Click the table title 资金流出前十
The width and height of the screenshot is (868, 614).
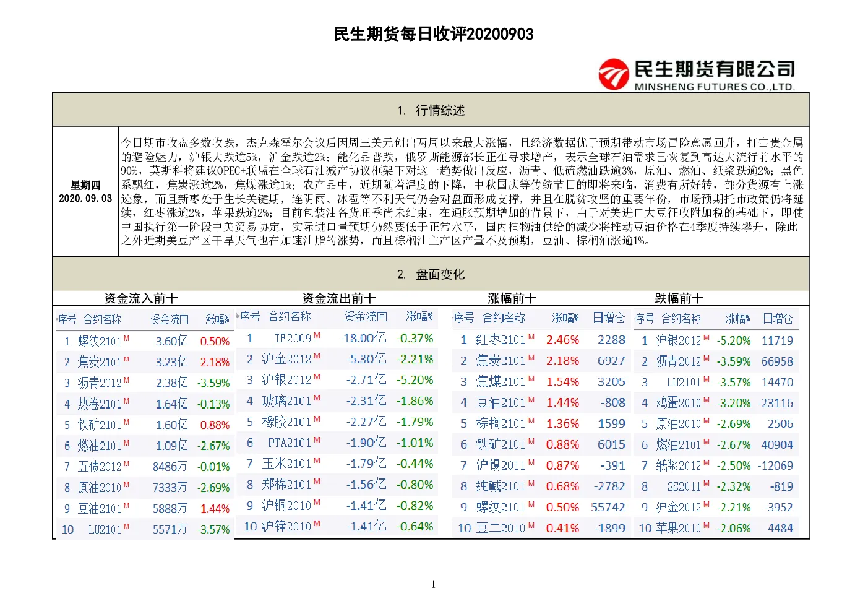pos(339,298)
